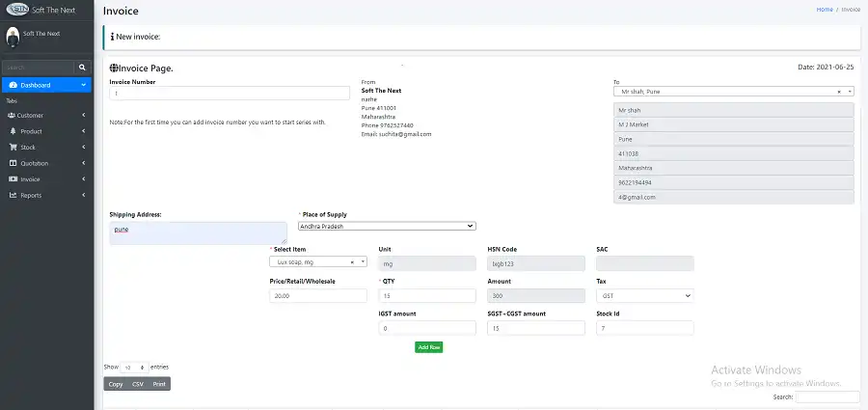The width and height of the screenshot is (868, 410).
Task: Click the Product tree icon
Action: (x=12, y=131)
